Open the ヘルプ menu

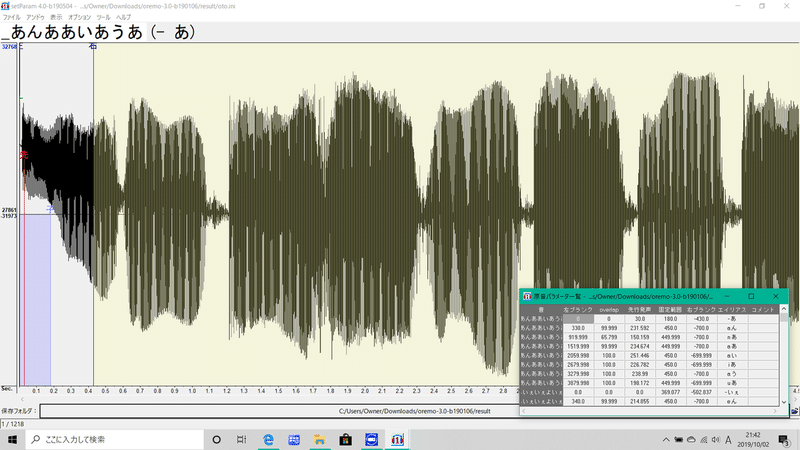pyautogui.click(x=123, y=17)
